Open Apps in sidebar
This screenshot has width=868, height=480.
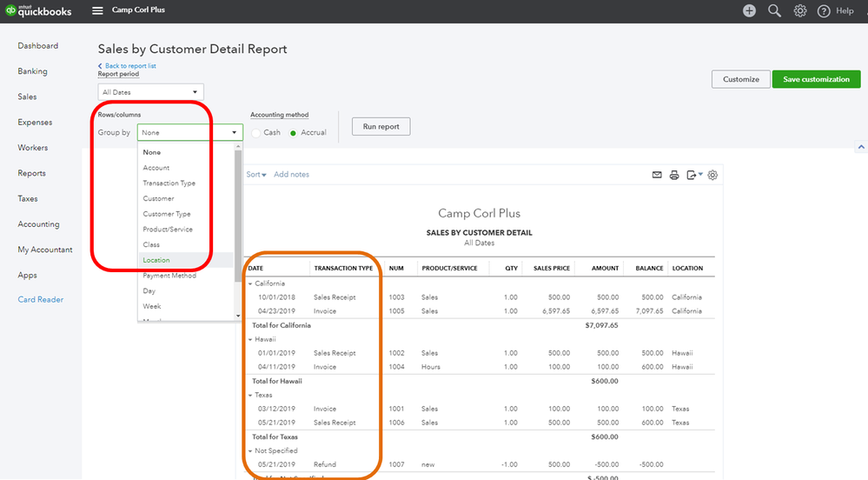coord(27,275)
